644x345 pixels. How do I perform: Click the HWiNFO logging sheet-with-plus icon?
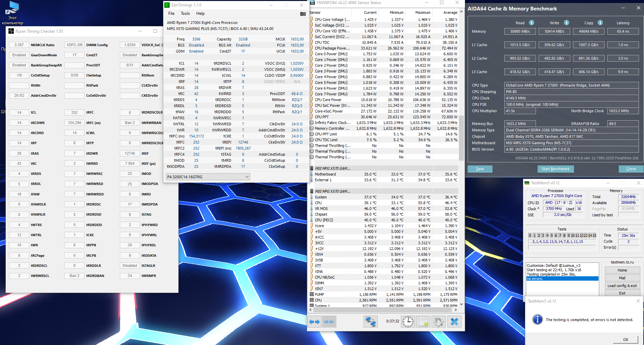pyautogui.click(x=423, y=322)
